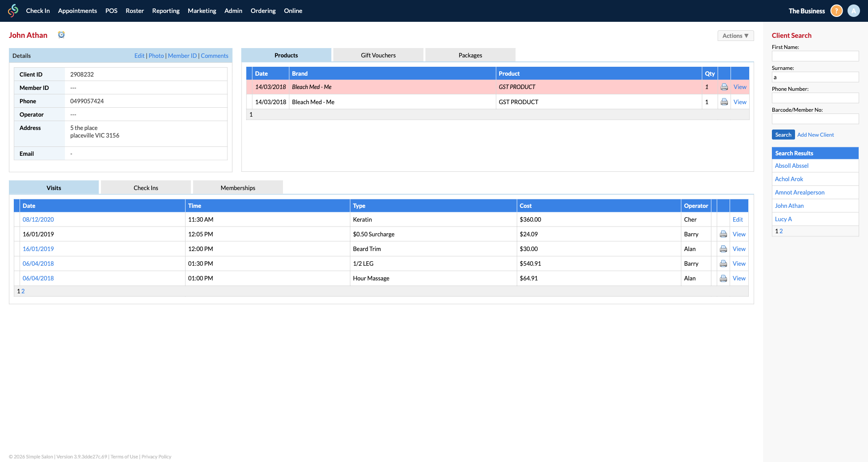This screenshot has width=868, height=462.
Task: Select the Marketing menu item
Action: (x=202, y=11)
